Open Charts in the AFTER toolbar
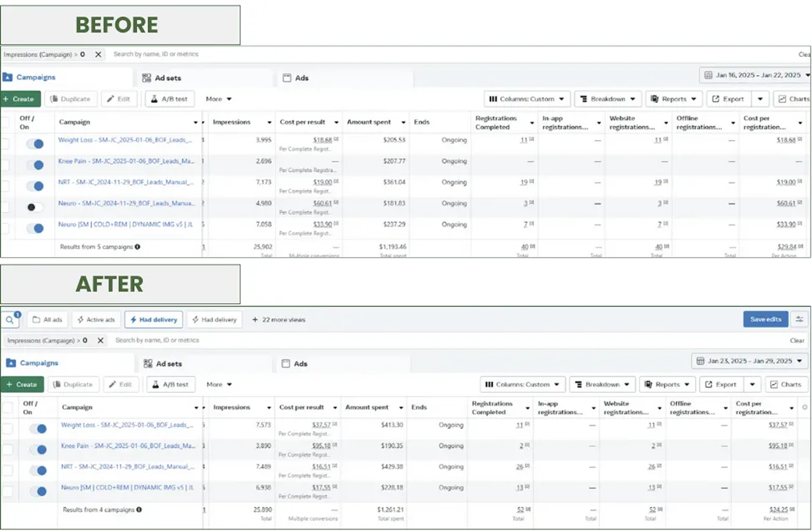 [786, 384]
